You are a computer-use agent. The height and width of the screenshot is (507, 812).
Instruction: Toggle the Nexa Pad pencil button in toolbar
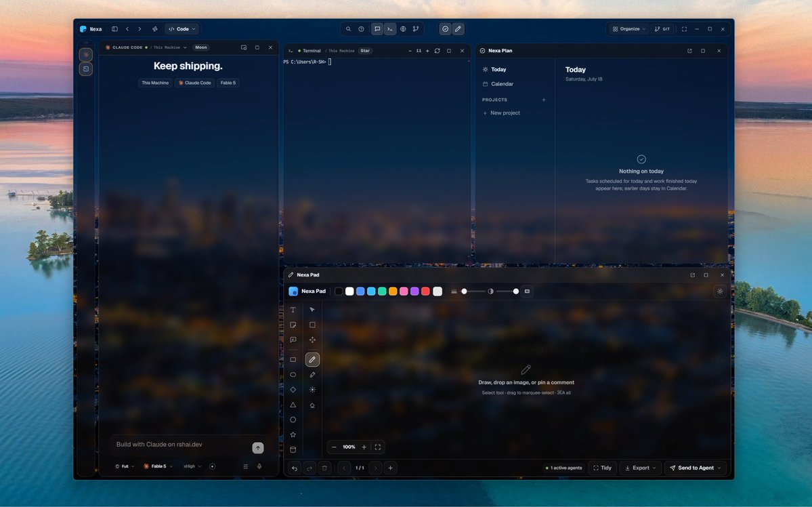point(458,29)
